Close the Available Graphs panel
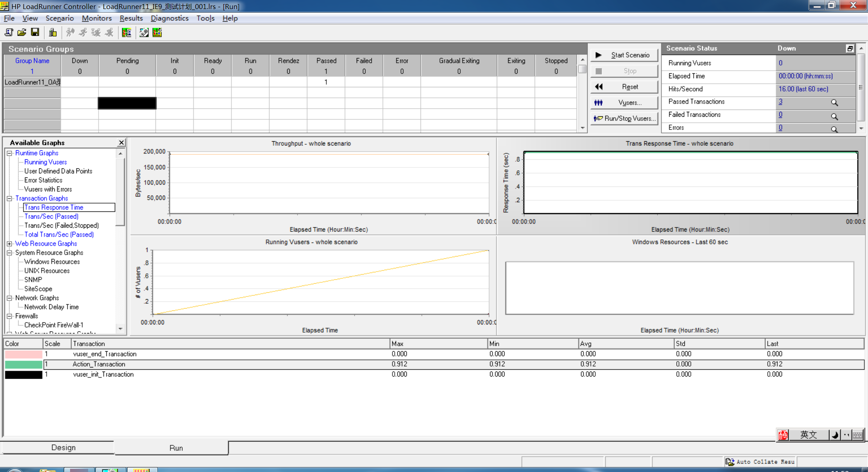Image resolution: width=868 pixels, height=472 pixels. tap(121, 143)
